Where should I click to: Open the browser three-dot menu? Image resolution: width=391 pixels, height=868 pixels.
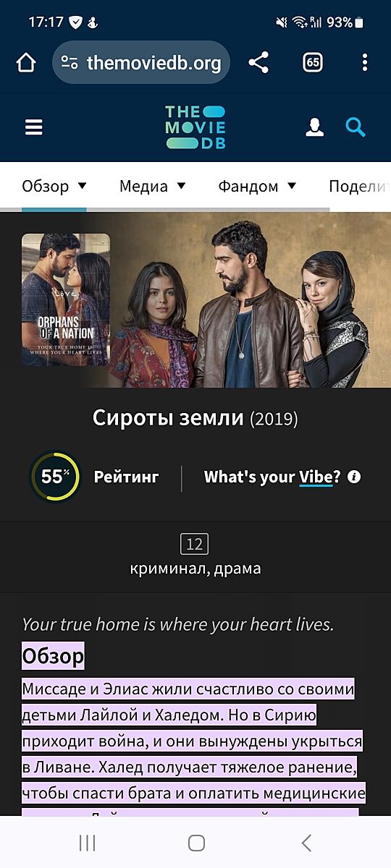(364, 63)
